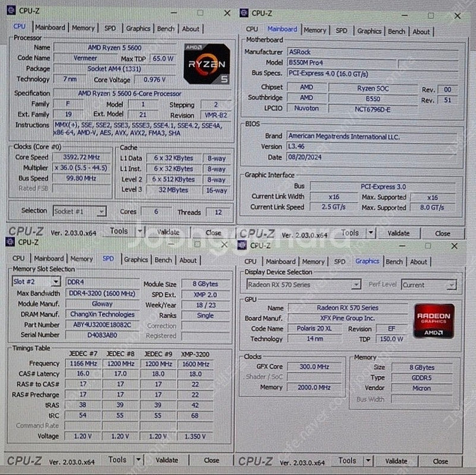
Task: Open SPD tab in CPU window
Action: pos(110,28)
